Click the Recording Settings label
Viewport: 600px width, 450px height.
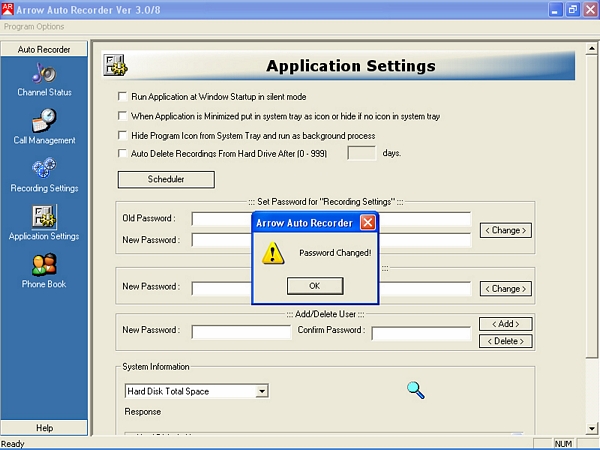tap(44, 188)
